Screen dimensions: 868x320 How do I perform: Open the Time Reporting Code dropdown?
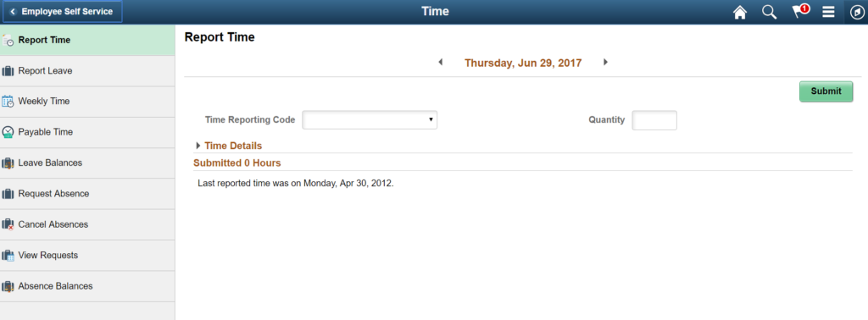coord(370,120)
